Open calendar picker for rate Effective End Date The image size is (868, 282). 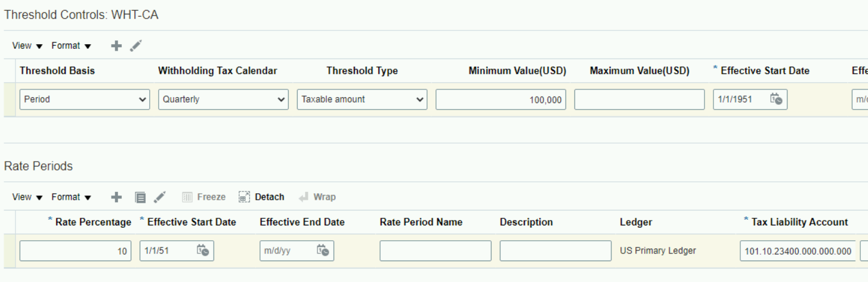[323, 251]
